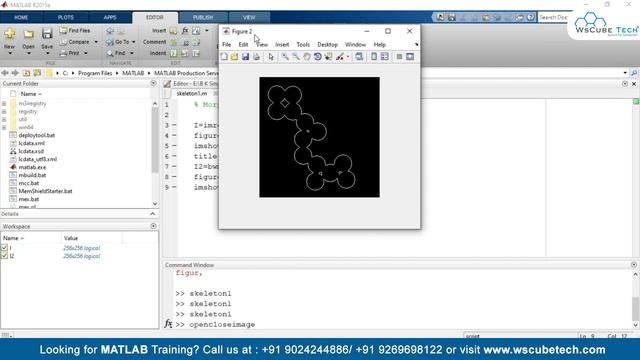This screenshot has height=360, width=640.
Task: Expand the Go To dropdown arrow
Action: coord(133,42)
